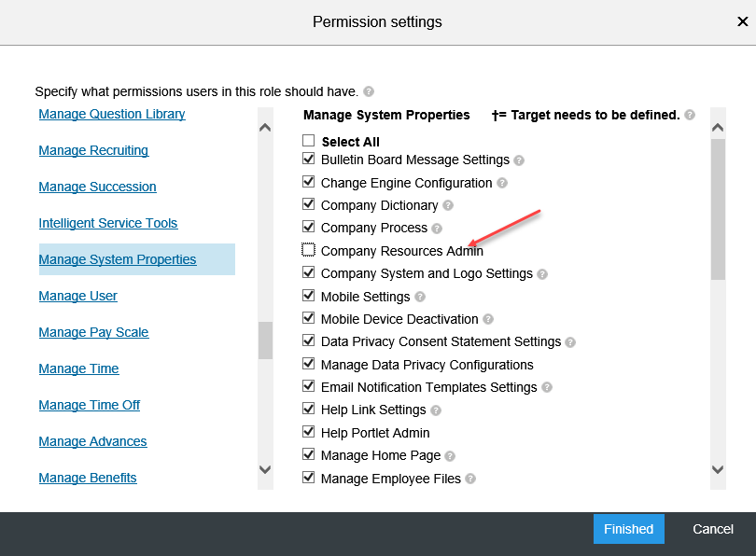Screen dimensions: 756x556
Task: Click the permissions list scrollbar thumb
Action: [x=718, y=209]
